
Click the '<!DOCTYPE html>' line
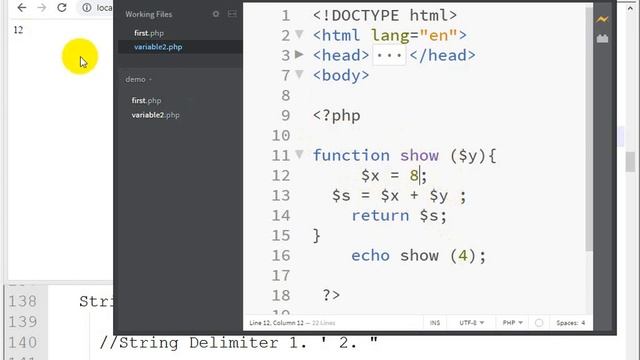(x=385, y=16)
